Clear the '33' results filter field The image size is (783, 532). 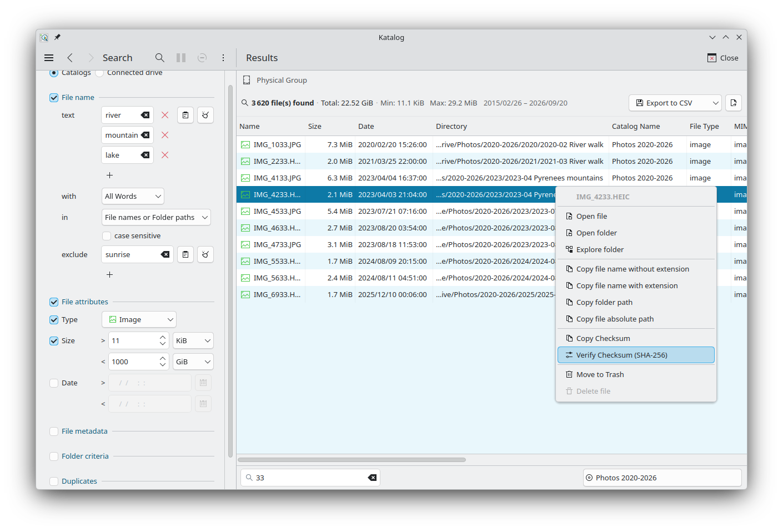(373, 478)
